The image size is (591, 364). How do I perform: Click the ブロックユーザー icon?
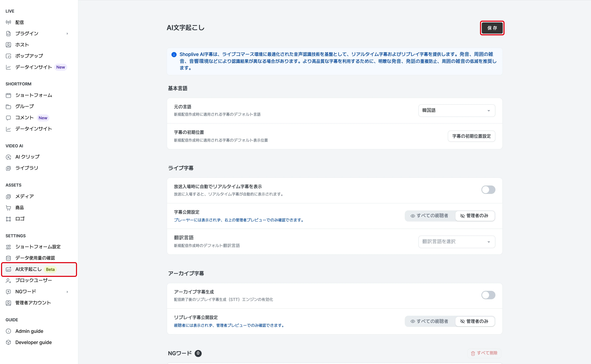tap(8, 281)
